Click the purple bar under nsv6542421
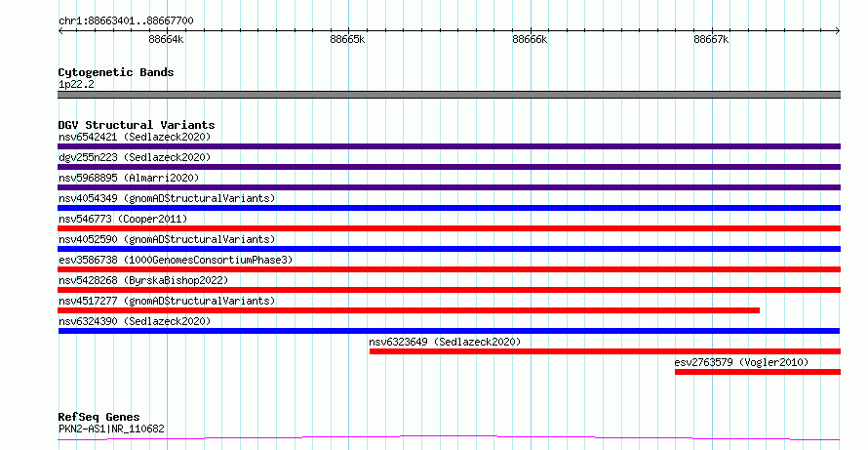The height and width of the screenshot is (450, 868). pyautogui.click(x=449, y=146)
